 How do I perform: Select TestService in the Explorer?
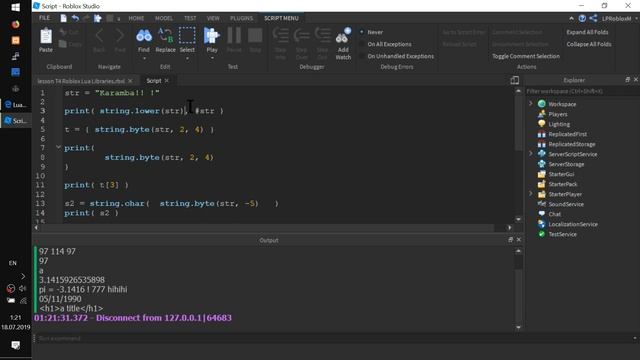tap(562, 234)
